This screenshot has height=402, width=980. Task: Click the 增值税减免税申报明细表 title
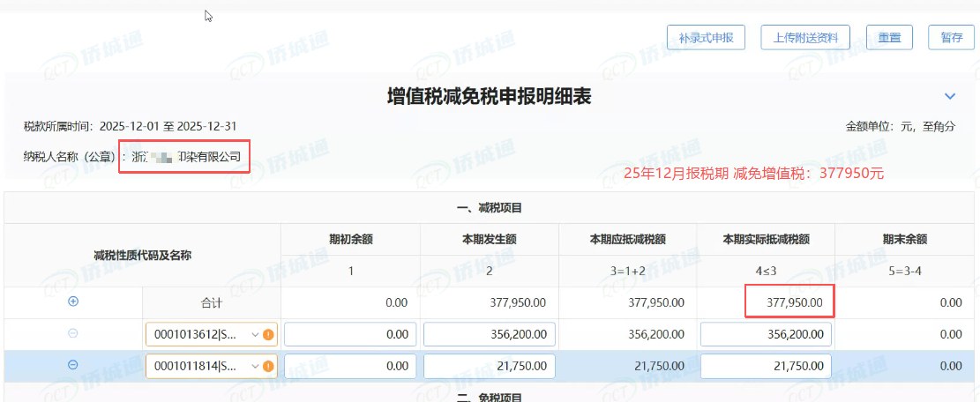(490, 97)
